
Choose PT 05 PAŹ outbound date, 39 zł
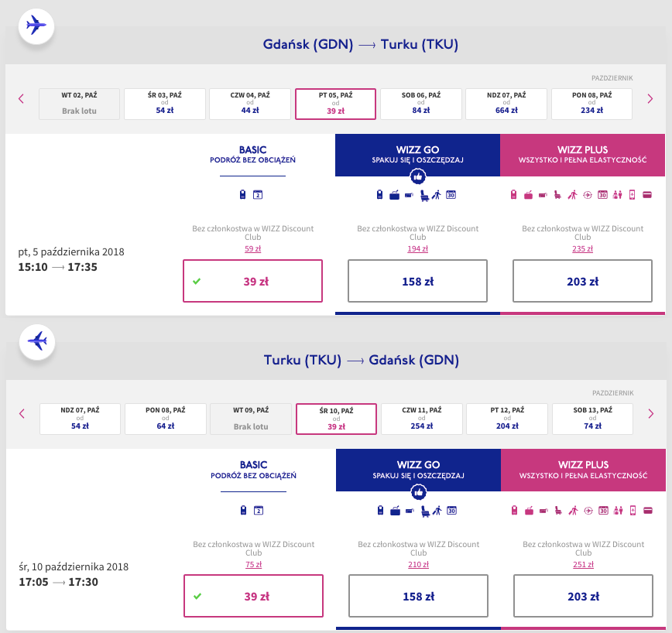[335, 104]
